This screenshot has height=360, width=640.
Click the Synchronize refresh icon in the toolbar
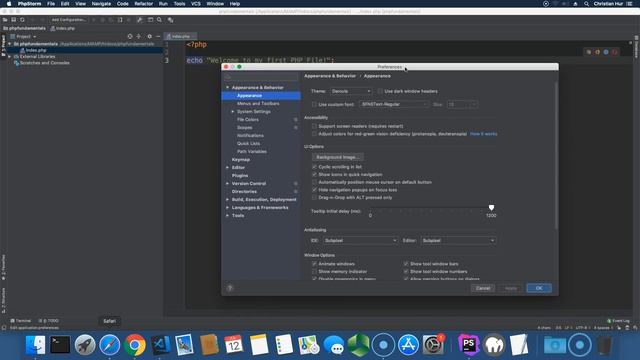[22, 20]
